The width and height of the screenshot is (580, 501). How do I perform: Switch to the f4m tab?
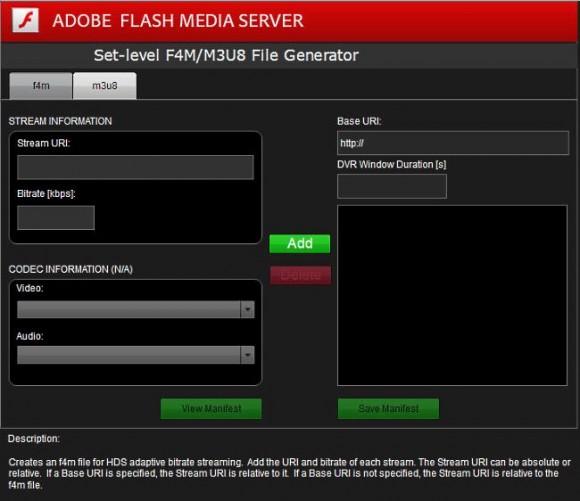(41, 86)
